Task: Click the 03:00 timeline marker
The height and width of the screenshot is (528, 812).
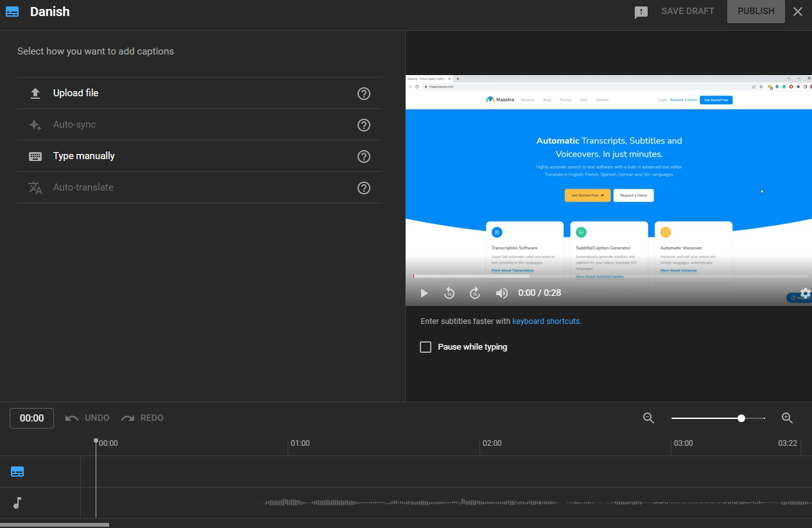Action: 684,443
